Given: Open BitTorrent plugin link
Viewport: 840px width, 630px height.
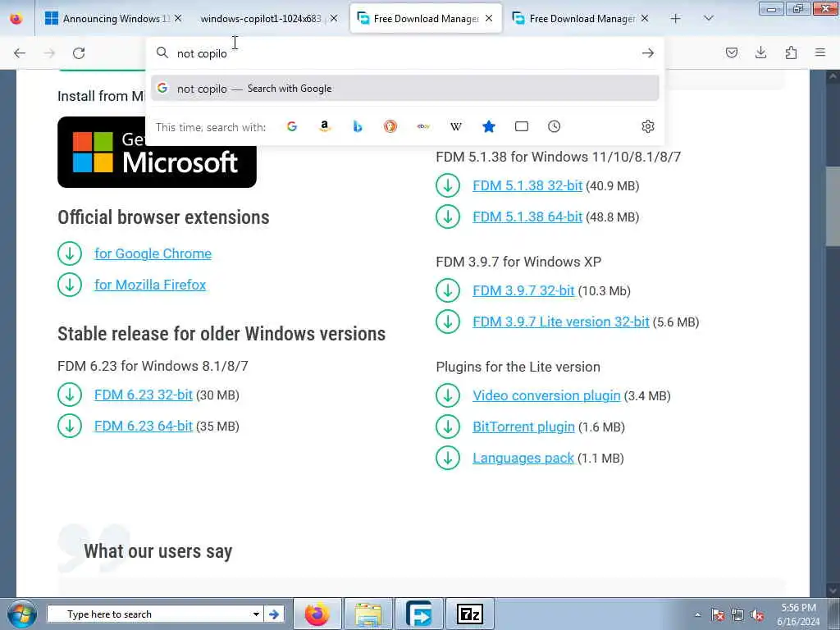Looking at the screenshot, I should tap(523, 427).
